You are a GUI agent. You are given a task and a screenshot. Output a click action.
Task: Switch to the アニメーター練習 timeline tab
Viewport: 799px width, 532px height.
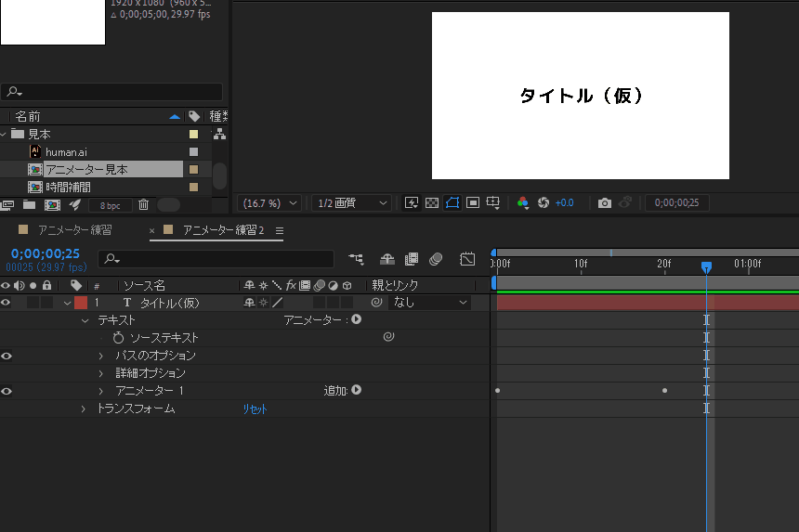click(x=74, y=230)
